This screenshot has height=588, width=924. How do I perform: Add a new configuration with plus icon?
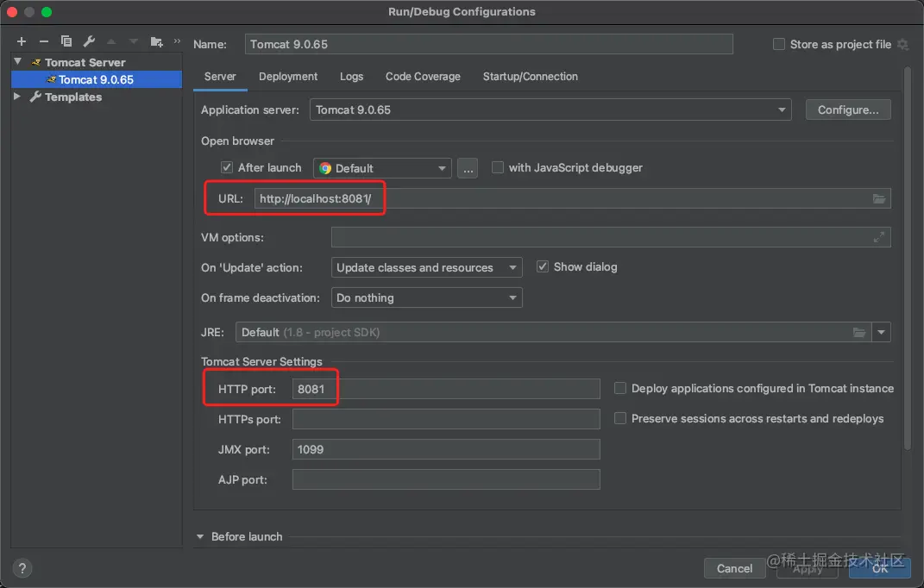(22, 41)
